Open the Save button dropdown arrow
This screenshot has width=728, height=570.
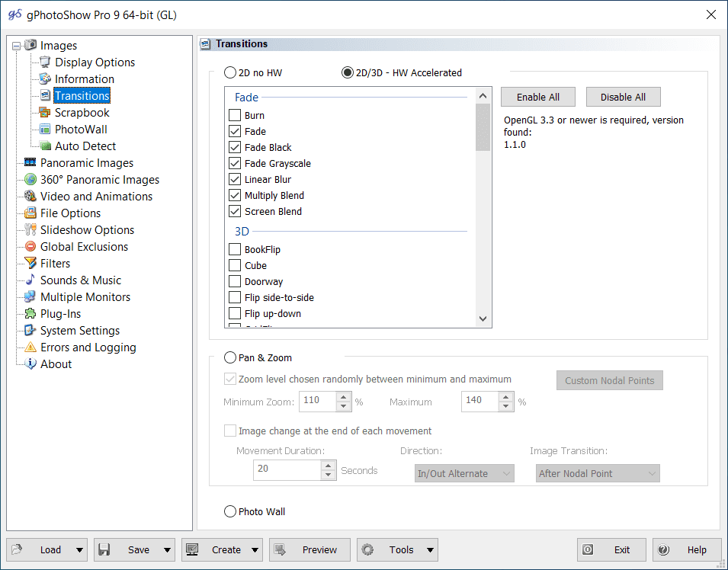click(x=167, y=550)
